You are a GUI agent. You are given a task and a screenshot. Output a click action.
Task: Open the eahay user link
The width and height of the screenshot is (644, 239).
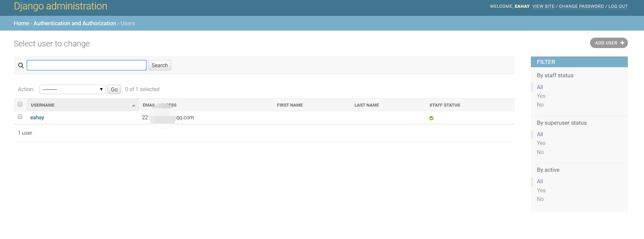pos(37,118)
